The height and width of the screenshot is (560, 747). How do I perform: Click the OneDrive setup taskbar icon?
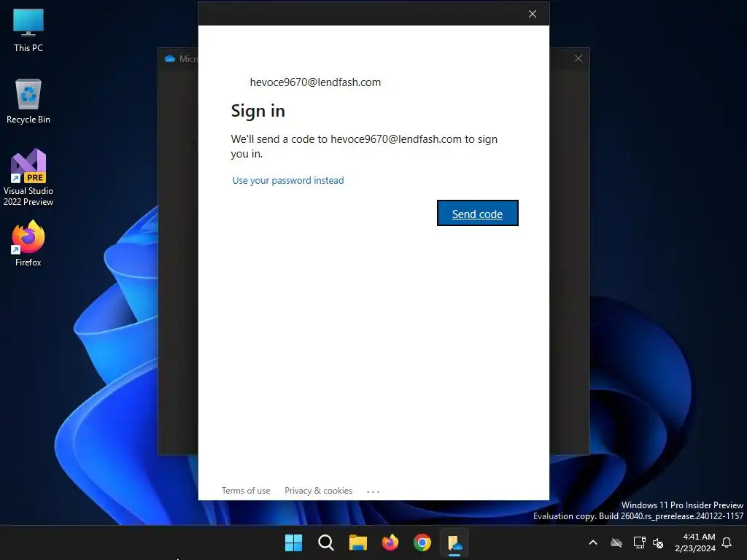coord(454,542)
